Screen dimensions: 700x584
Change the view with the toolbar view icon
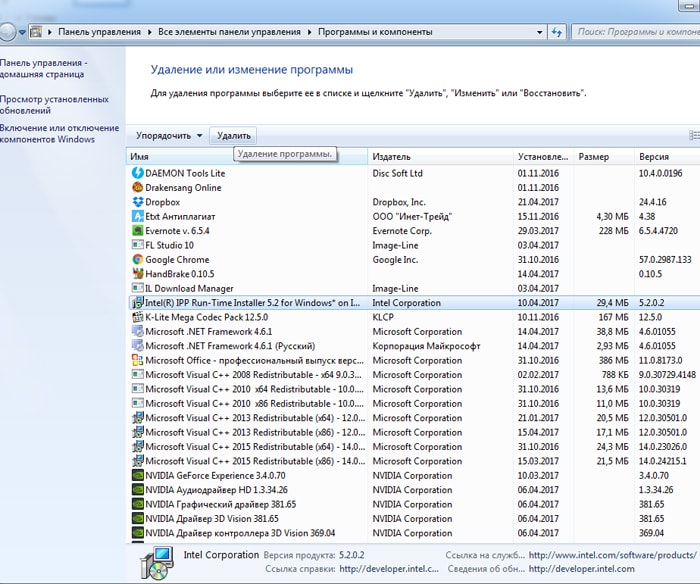pos(694,135)
